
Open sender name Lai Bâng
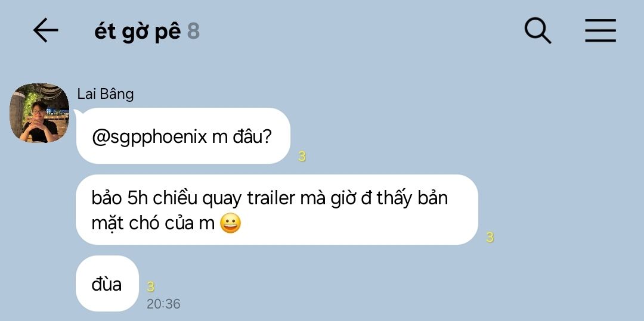[x=106, y=94]
